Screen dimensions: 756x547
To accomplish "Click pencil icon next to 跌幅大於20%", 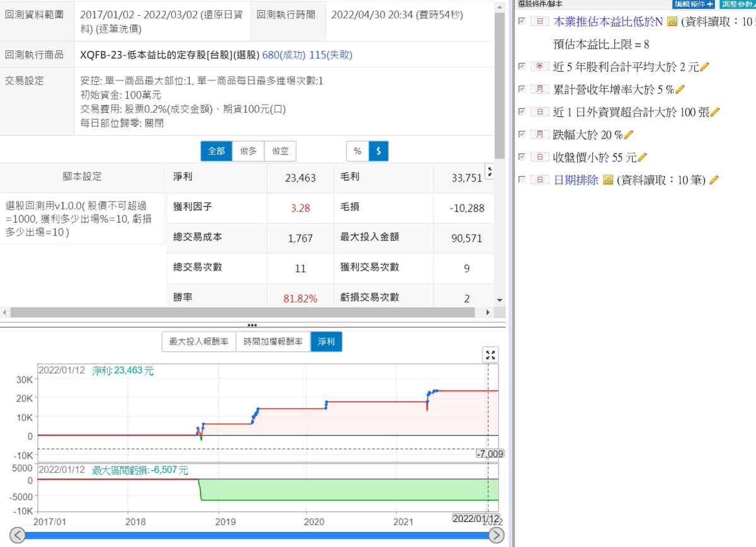I will pos(629,135).
